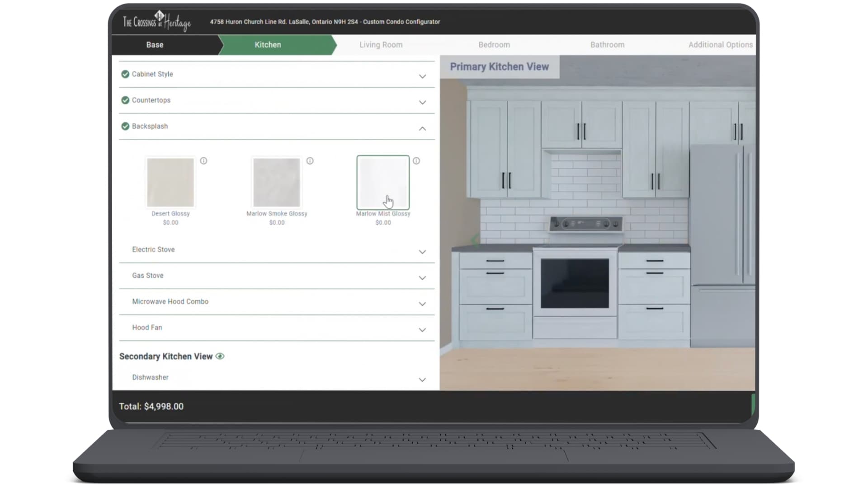Open the Marlow Mist Glossy info tooltip
The image size is (868, 488).
(416, 160)
